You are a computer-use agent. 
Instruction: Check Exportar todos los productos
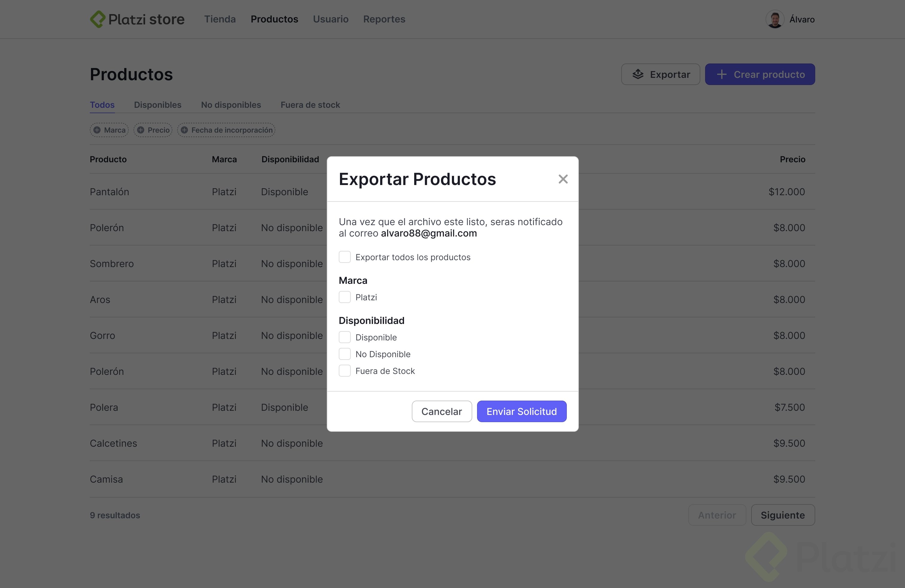click(x=344, y=257)
